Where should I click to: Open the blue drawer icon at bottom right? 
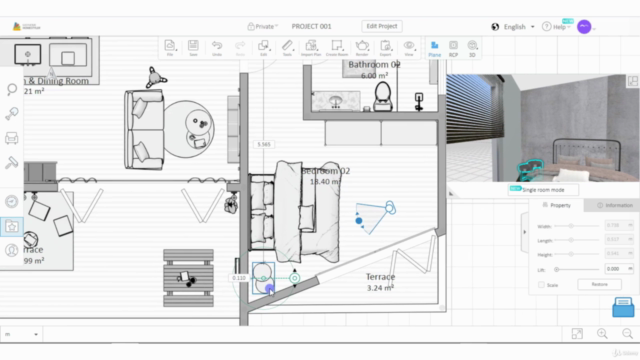pos(623,307)
